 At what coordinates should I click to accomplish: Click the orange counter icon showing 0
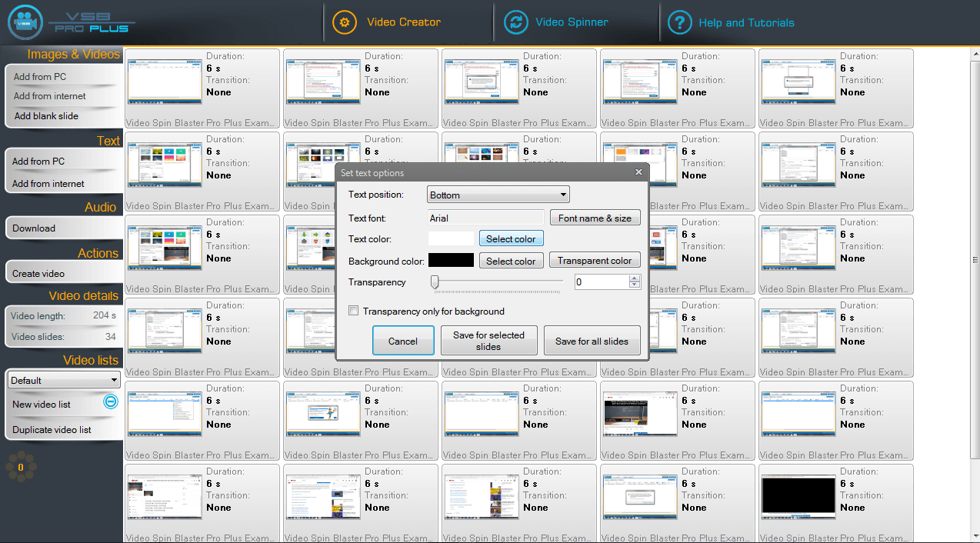click(21, 467)
